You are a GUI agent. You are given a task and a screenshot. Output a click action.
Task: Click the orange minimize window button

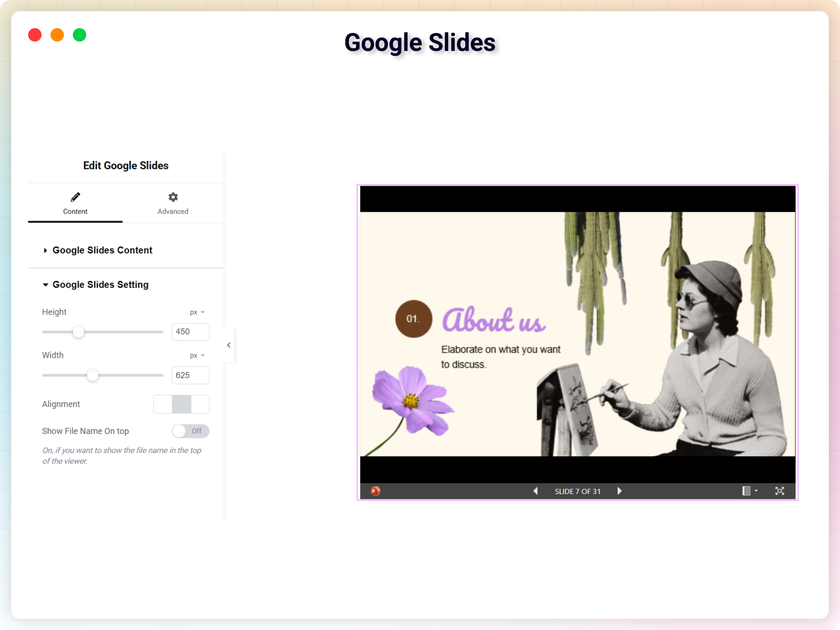(57, 35)
